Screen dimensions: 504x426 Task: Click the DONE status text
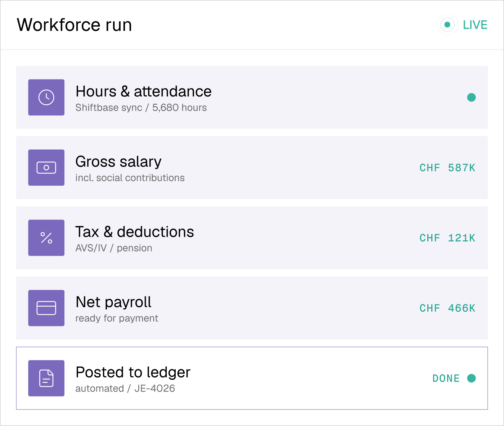[x=446, y=378]
